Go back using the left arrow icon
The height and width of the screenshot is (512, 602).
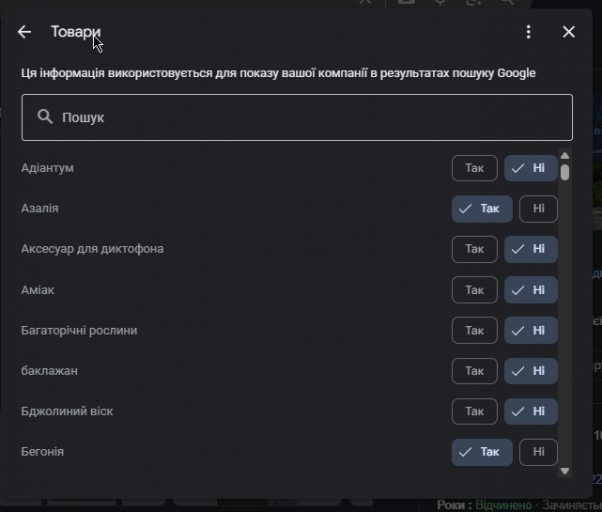point(24,32)
